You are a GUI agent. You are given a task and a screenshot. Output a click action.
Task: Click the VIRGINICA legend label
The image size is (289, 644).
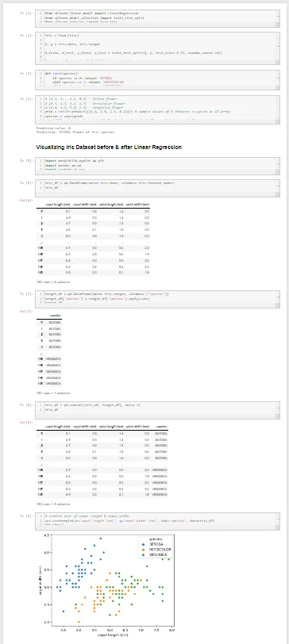(158, 554)
